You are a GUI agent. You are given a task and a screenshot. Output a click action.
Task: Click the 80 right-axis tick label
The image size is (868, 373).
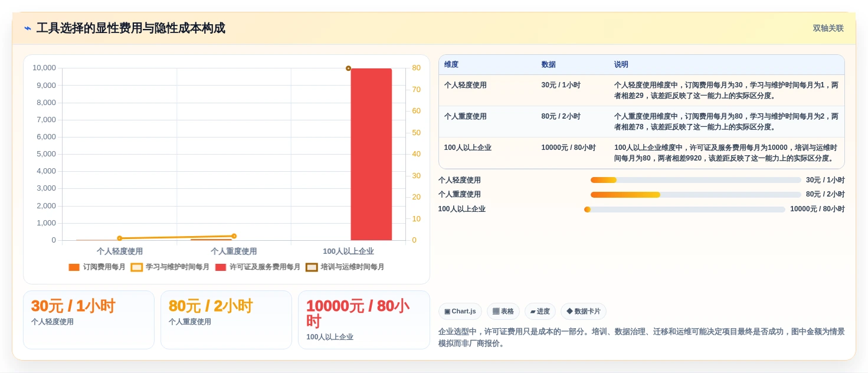416,68
